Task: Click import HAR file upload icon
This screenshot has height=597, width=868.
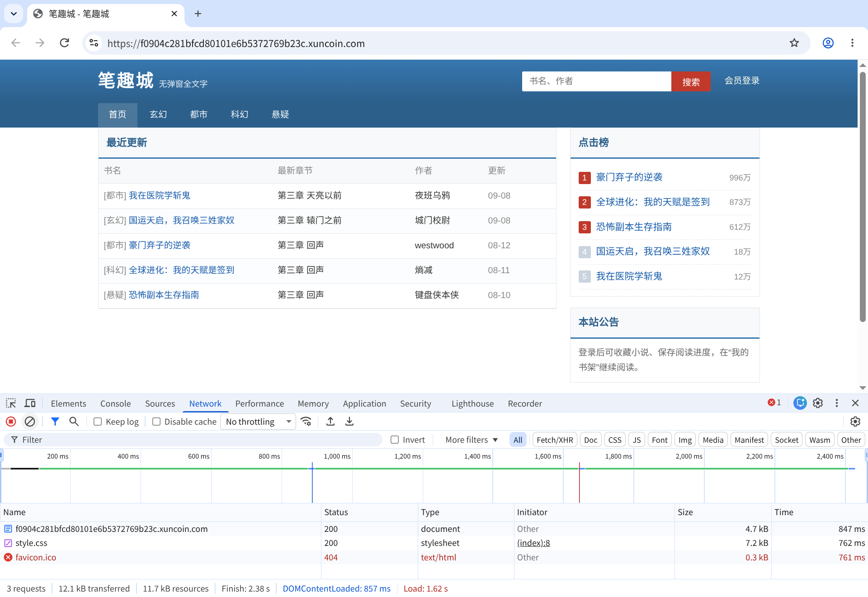Action: [x=330, y=422]
